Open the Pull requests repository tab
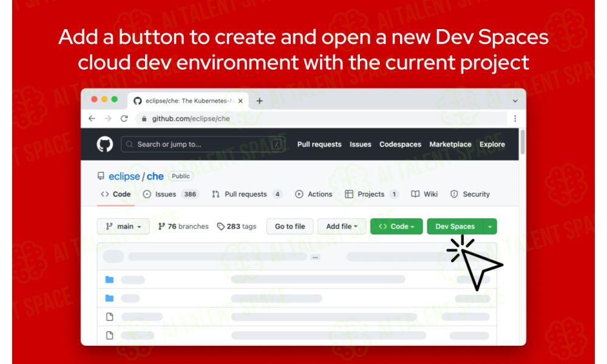Screen dimensions: 607x364 pyautogui.click(x=247, y=194)
